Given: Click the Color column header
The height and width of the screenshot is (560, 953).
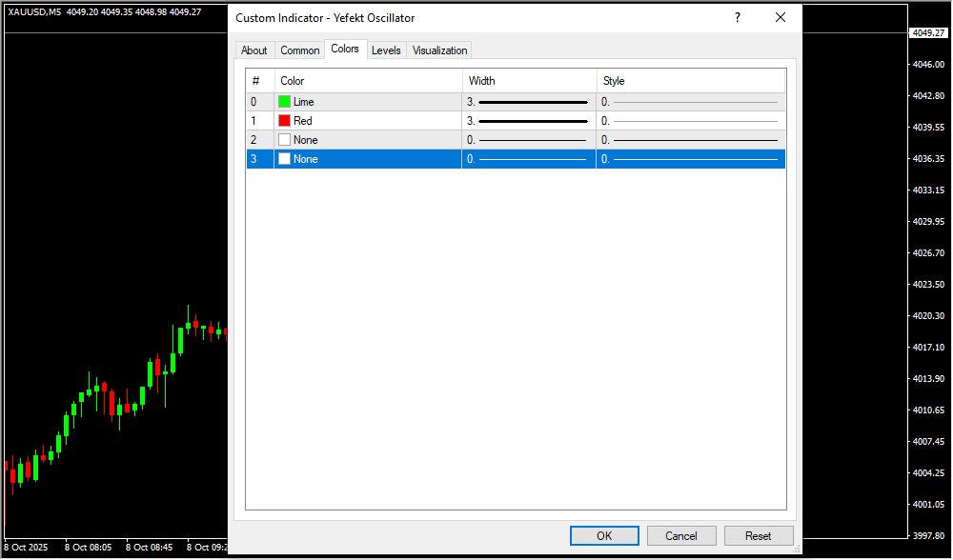Looking at the screenshot, I should click(368, 81).
